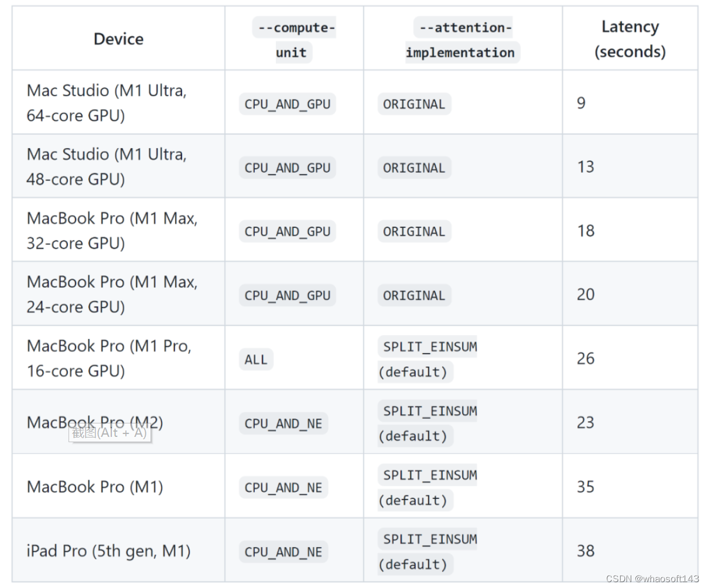The image size is (708, 588).
Task: Click the "Latency (seconds)" column header
Action: 630,39
